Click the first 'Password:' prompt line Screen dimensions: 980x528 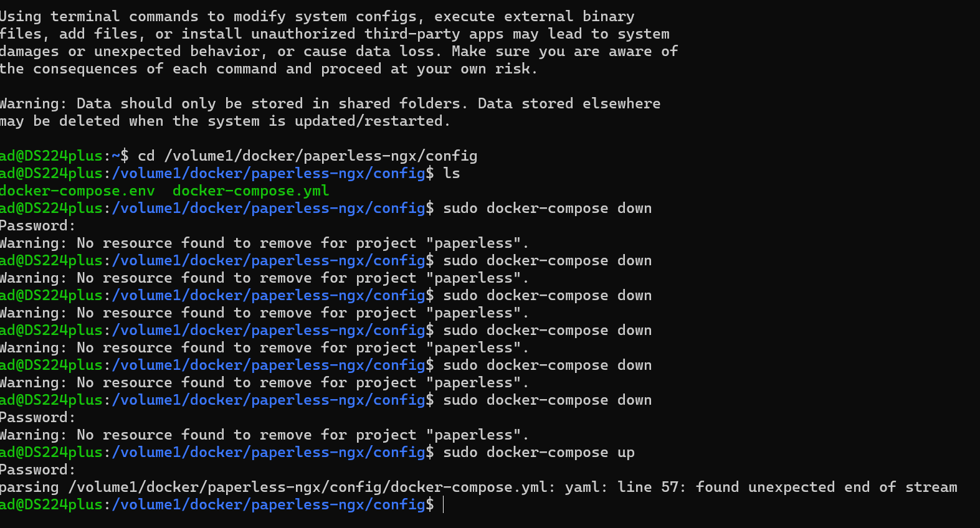tap(37, 226)
